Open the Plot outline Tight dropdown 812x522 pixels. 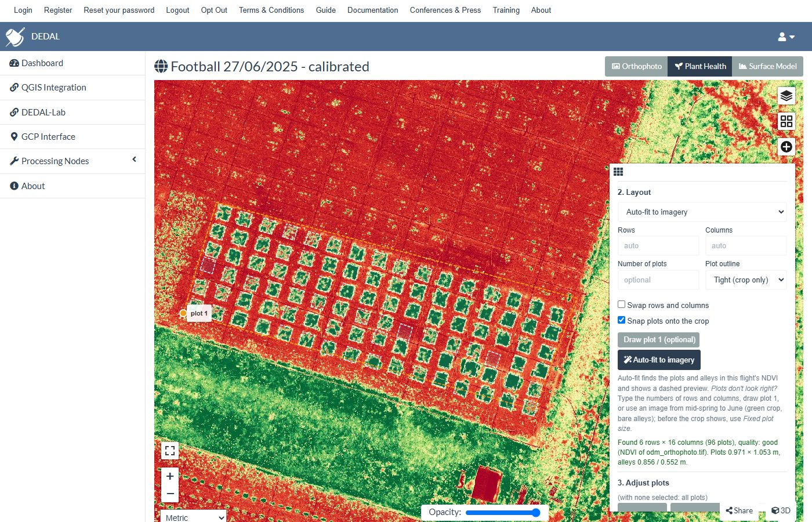coord(746,280)
